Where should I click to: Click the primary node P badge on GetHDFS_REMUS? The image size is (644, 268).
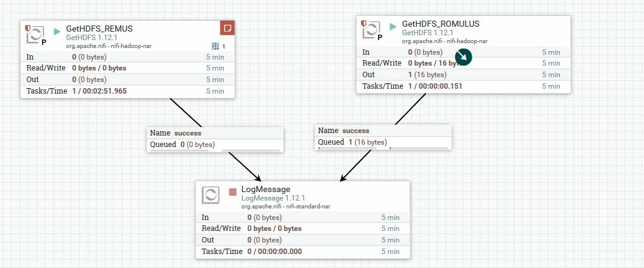click(44, 42)
